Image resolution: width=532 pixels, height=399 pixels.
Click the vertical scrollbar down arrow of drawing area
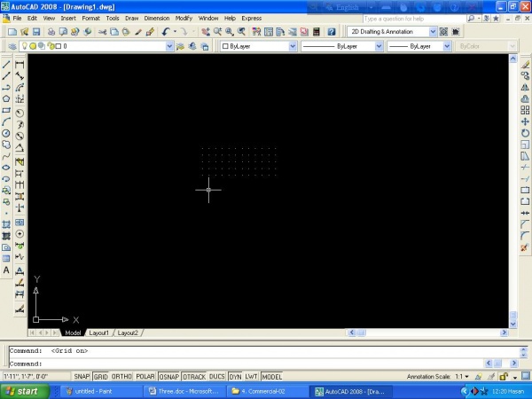point(513,324)
